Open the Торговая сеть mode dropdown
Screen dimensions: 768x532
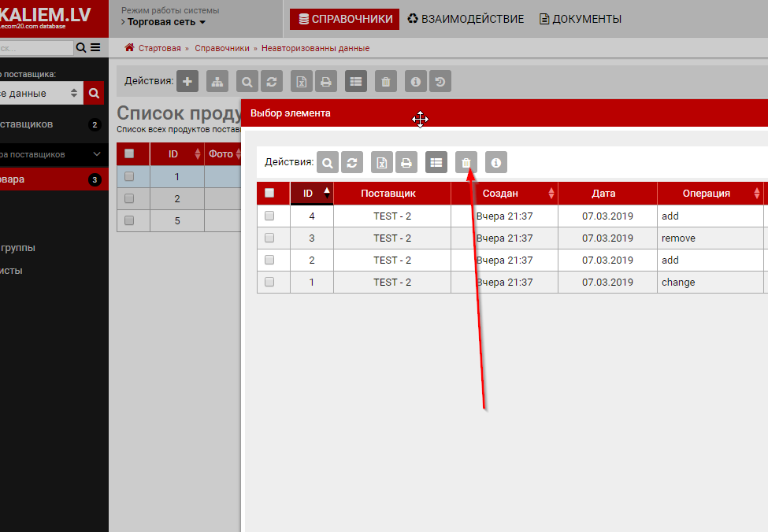(164, 22)
